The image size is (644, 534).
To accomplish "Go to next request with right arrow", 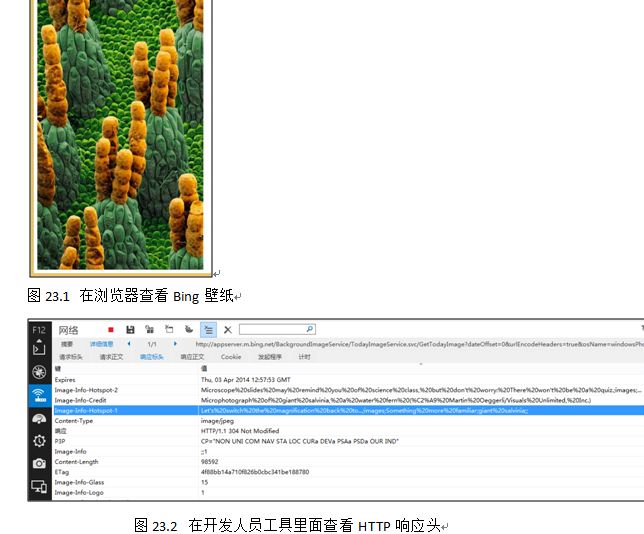I will 175,344.
